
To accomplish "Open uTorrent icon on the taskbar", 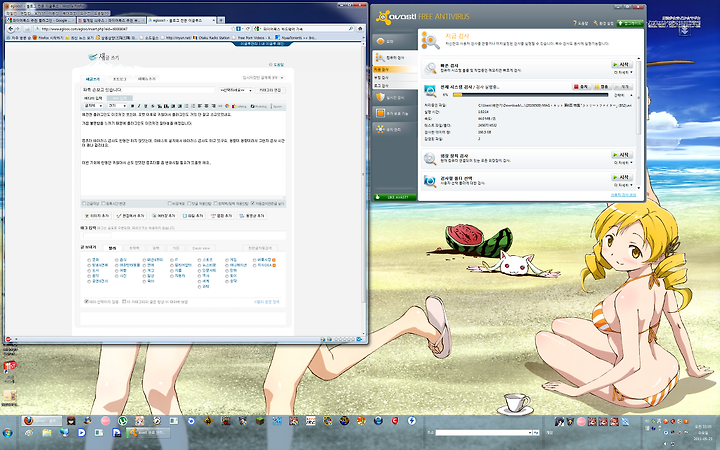I will (x=122, y=421).
